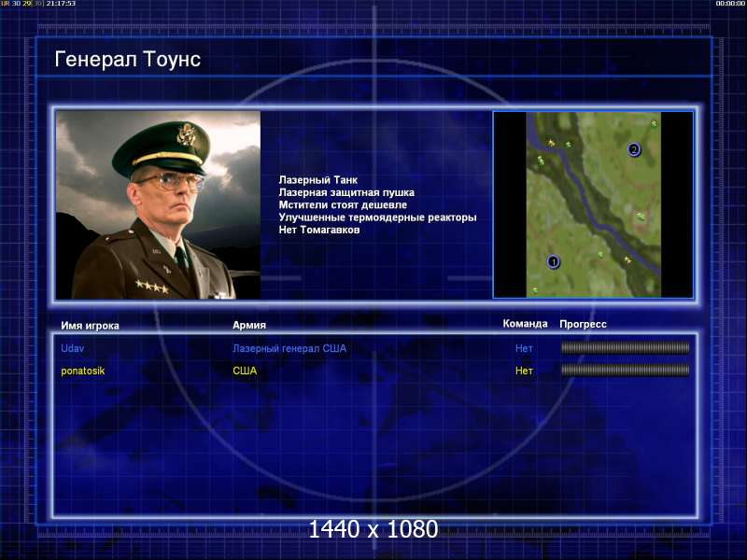Click the Армия column header
Viewport: 747px width, 560px height.
tap(249, 325)
